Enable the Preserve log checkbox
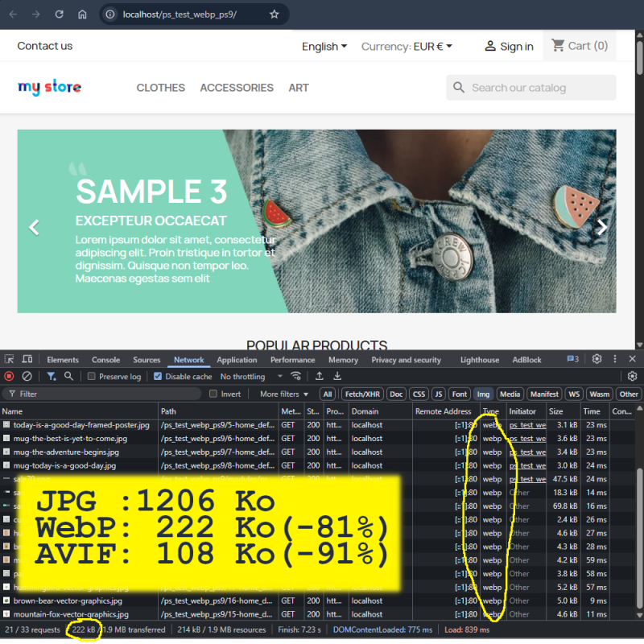The height and width of the screenshot is (644, 644). click(x=92, y=376)
